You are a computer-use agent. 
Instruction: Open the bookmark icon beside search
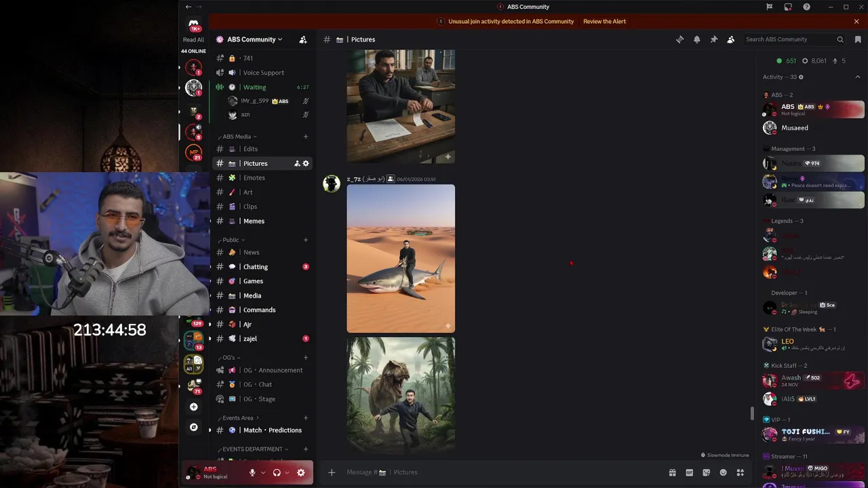coord(858,39)
